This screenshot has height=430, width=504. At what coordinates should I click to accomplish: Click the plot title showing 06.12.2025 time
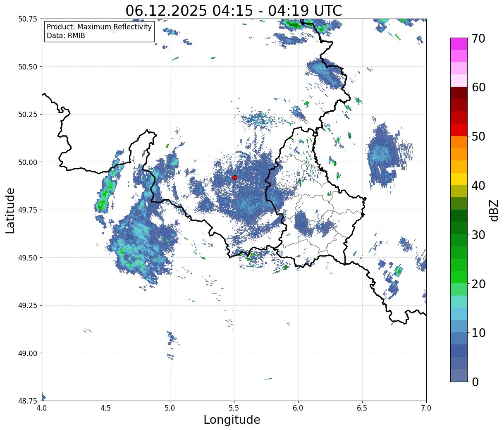point(234,11)
